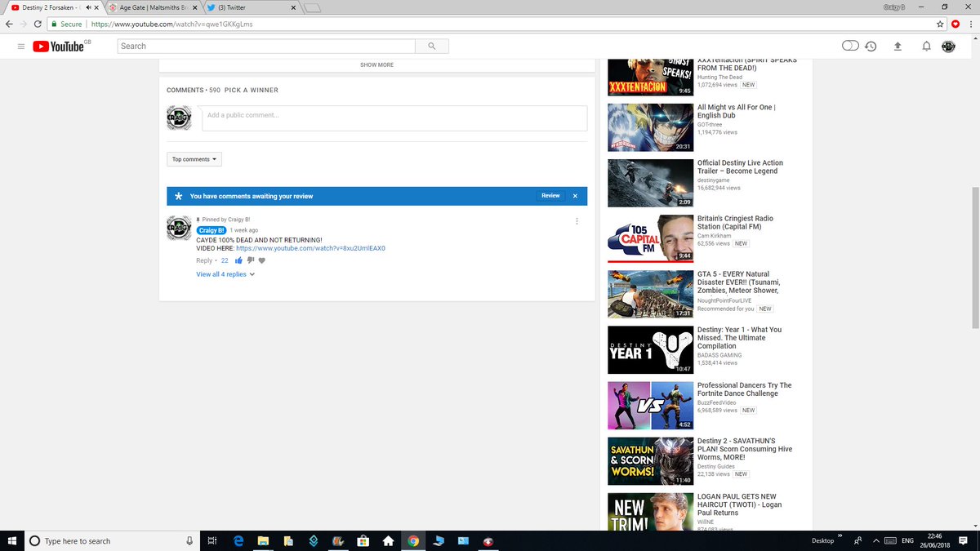The width and height of the screenshot is (980, 551).
Task: Open Logan Paul Gets New Haircut title
Action: [x=739, y=504]
